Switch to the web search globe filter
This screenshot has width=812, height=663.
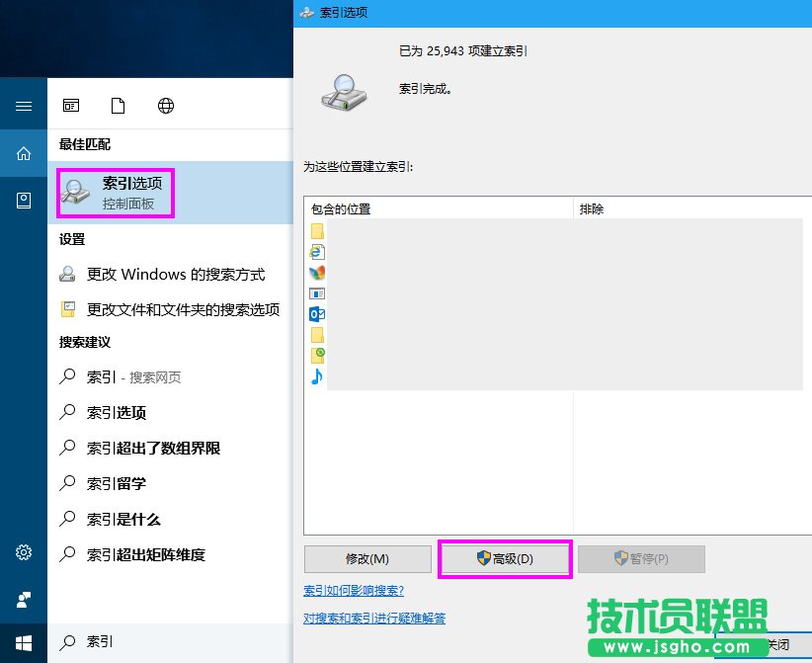tap(165, 105)
